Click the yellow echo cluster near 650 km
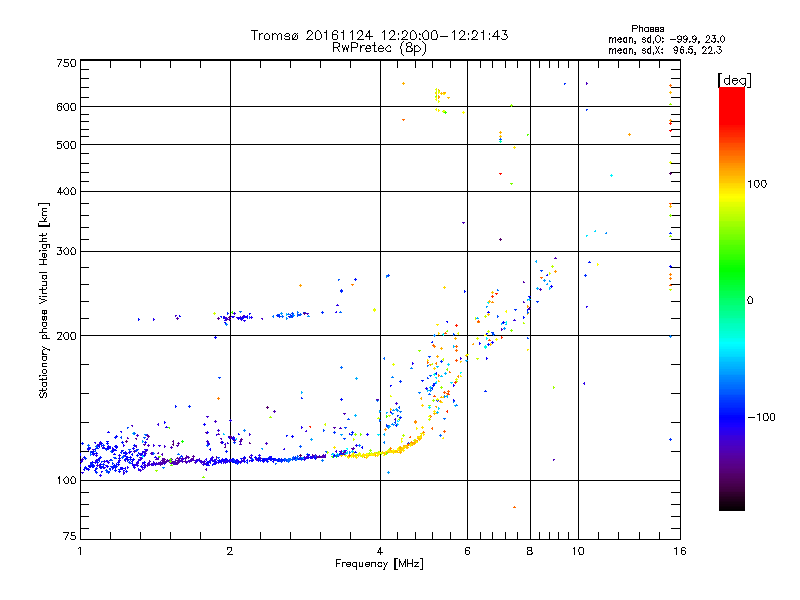 [x=439, y=94]
